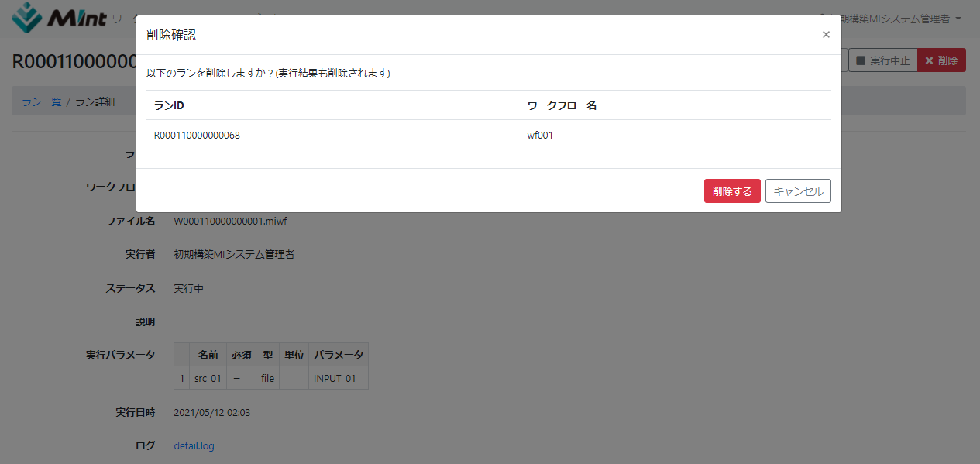Click the ワークフロー名 column header
The height and width of the screenshot is (464, 980).
coord(562,105)
